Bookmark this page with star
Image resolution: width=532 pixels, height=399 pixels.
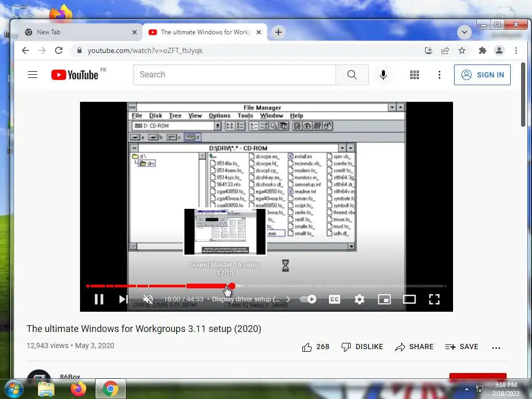click(462, 50)
